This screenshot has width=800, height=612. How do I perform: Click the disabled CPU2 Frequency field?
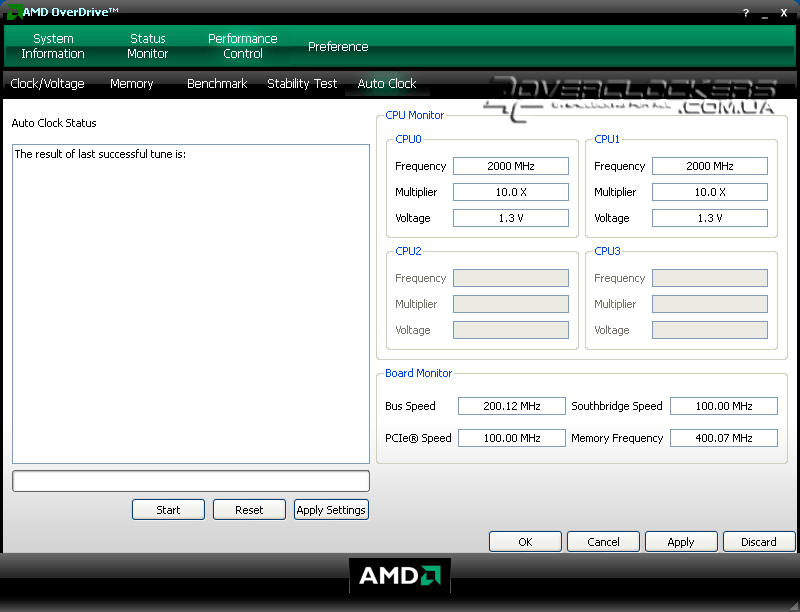[511, 278]
